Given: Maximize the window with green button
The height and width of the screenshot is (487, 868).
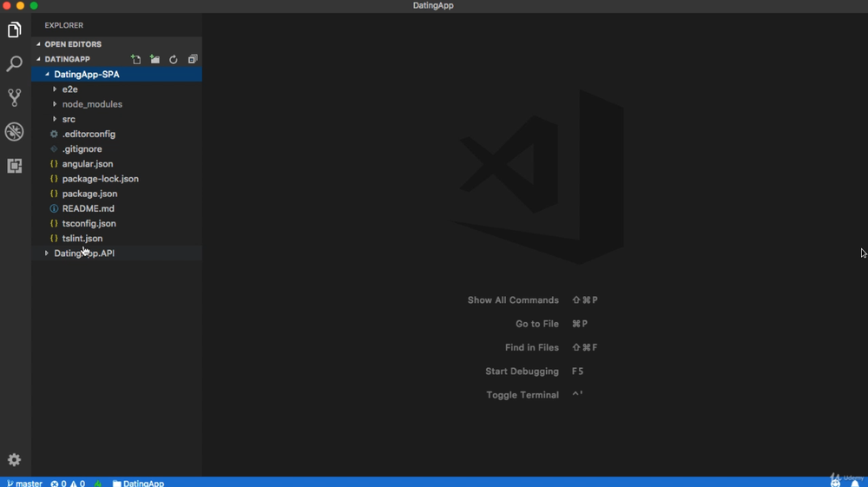Looking at the screenshot, I should point(34,5).
